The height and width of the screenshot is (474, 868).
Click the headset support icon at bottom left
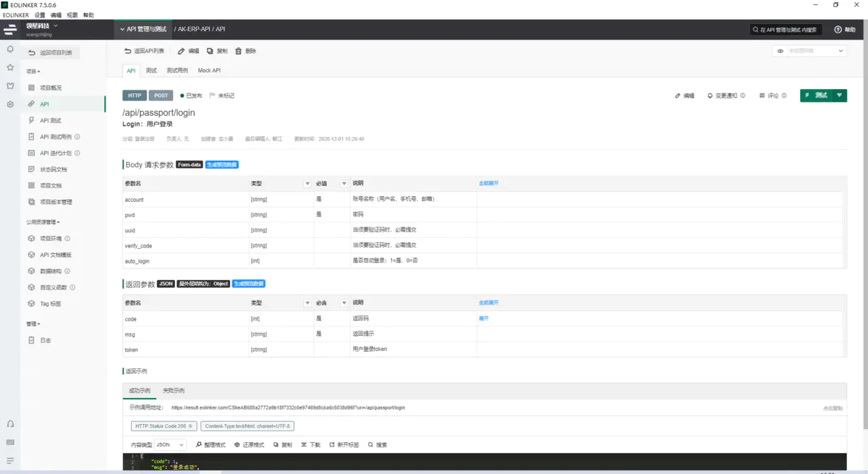click(x=10, y=423)
